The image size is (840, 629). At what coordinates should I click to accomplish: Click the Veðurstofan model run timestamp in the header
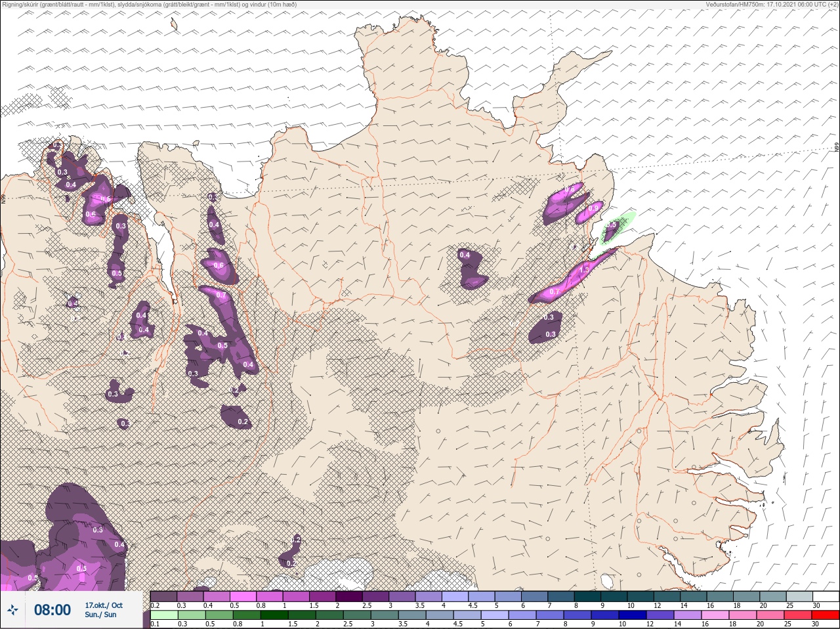coord(772,4)
